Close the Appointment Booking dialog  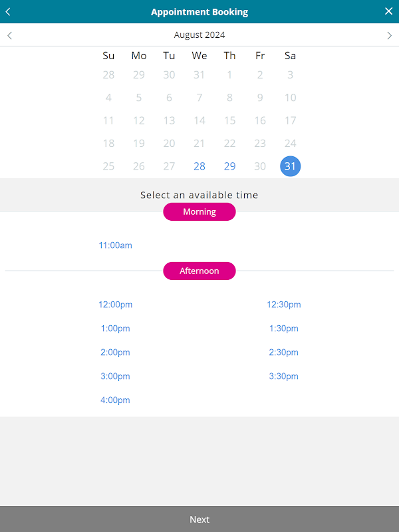389,11
